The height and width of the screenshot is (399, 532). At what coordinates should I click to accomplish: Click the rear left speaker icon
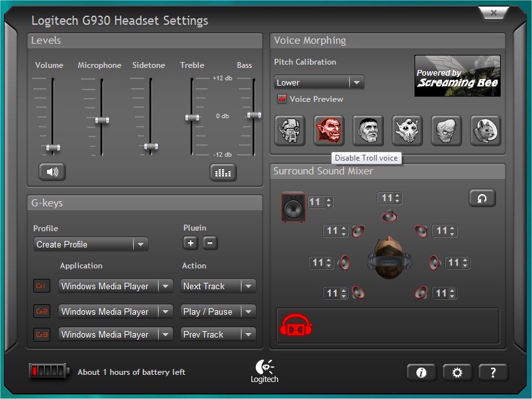358,293
